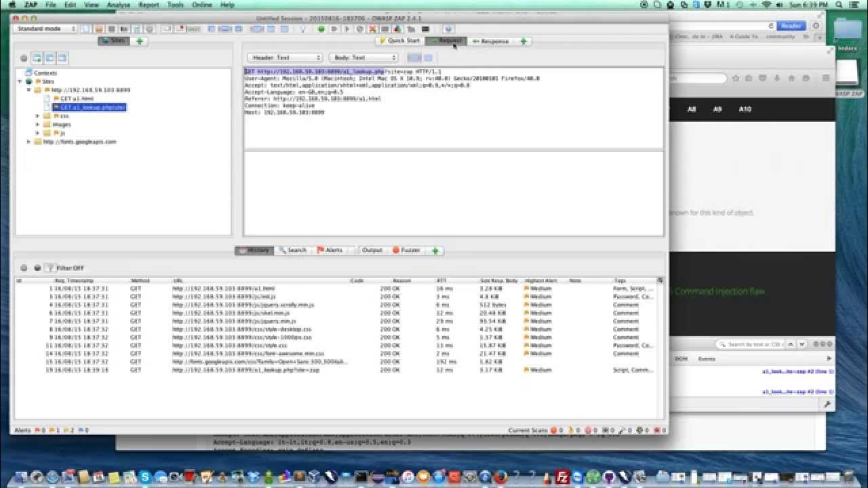Click the A10 tab in background browser
This screenshot has height=488, width=868.
[745, 109]
